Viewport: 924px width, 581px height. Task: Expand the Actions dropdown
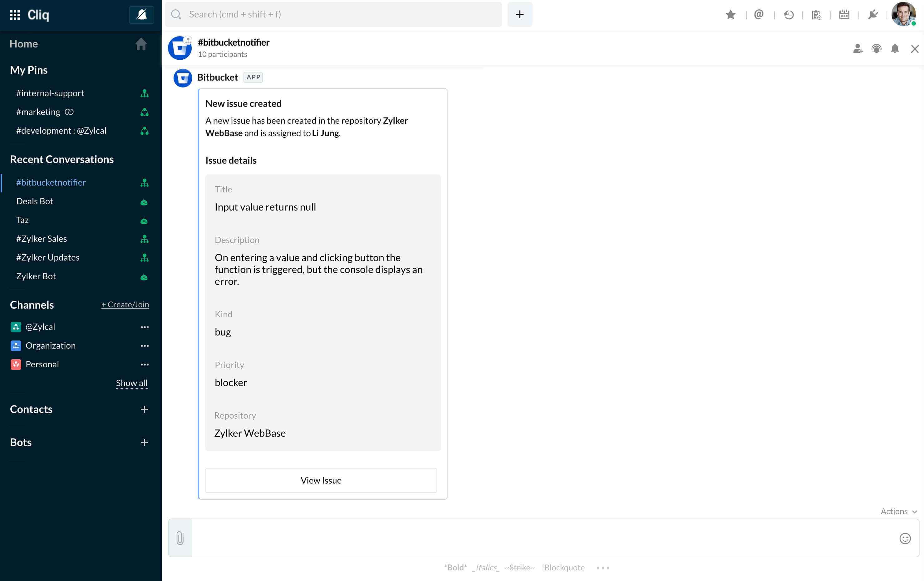[x=899, y=511]
